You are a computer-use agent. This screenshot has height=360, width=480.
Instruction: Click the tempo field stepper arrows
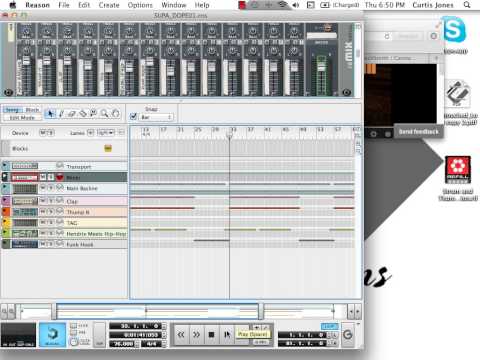click(x=137, y=344)
